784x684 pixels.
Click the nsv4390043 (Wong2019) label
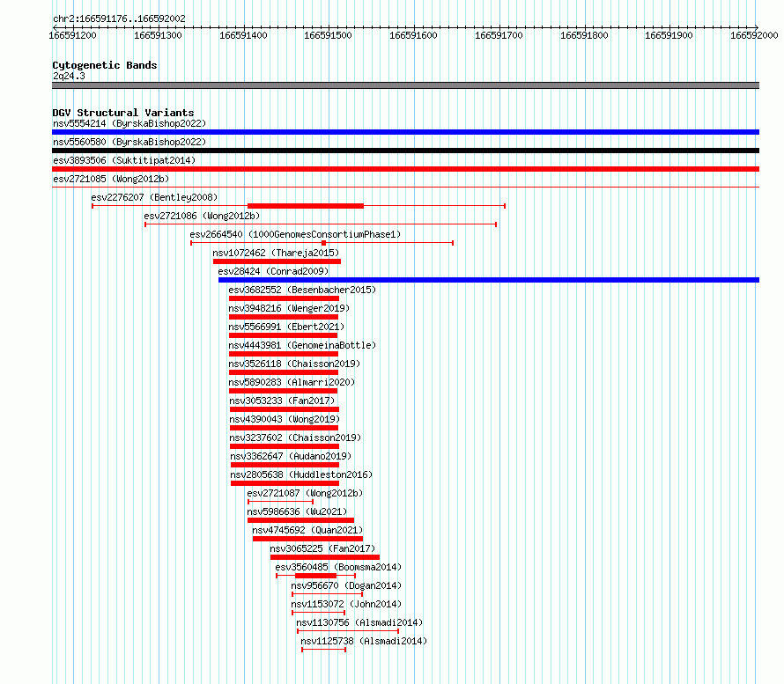tap(285, 419)
